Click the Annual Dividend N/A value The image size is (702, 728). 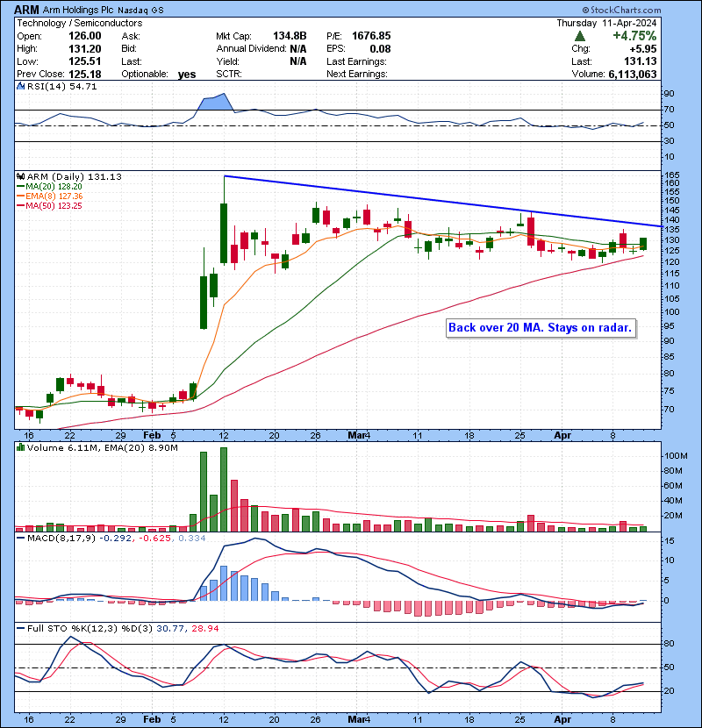(297, 49)
